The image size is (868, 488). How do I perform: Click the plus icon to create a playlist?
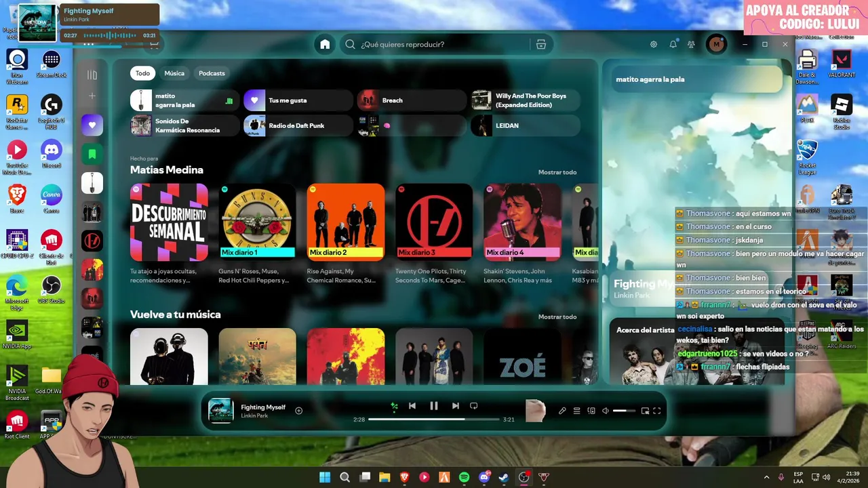(x=92, y=96)
